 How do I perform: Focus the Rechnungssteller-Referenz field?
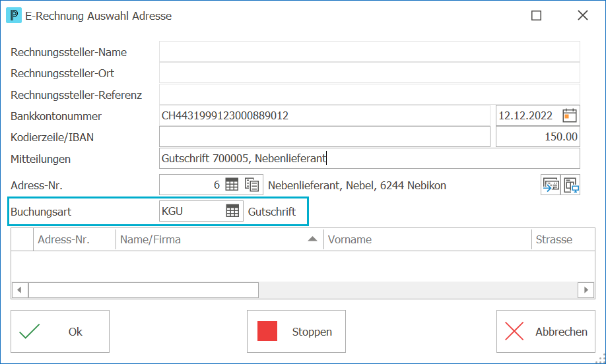pos(370,94)
